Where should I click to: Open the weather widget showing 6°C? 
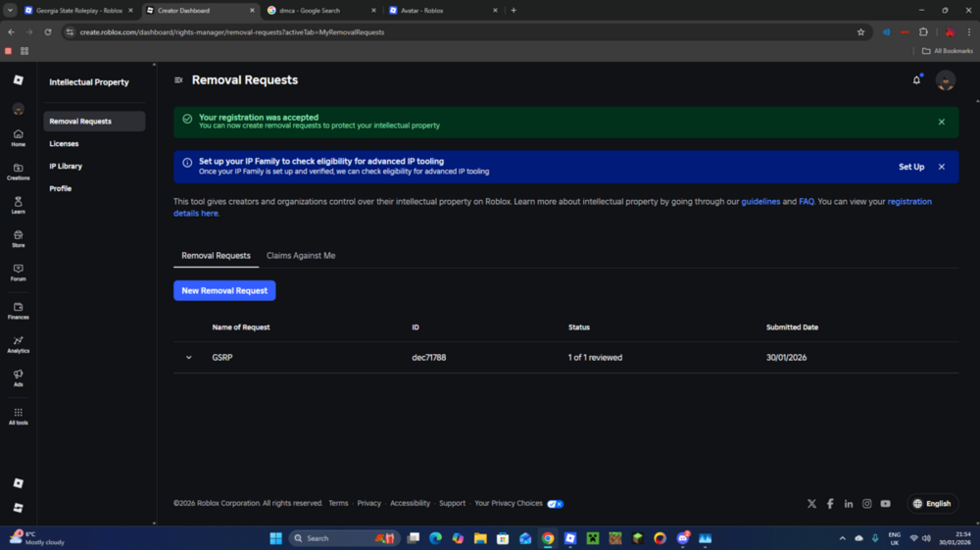(37, 538)
